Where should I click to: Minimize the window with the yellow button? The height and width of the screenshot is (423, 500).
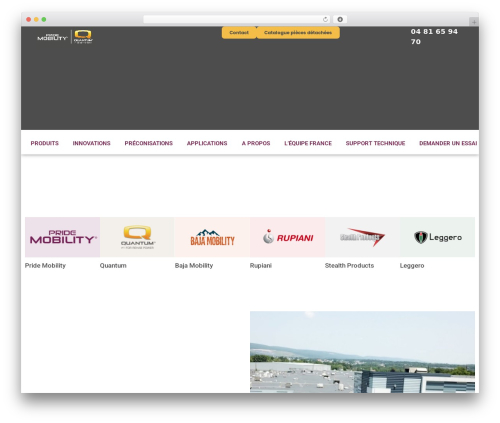pos(36,20)
